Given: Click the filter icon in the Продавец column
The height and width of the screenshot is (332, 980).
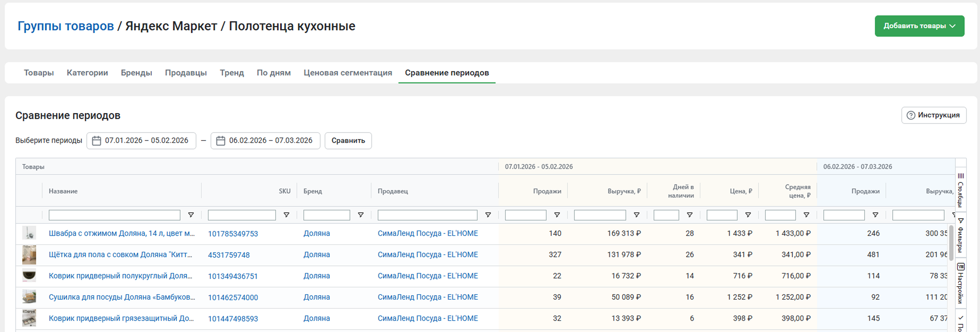Looking at the screenshot, I should 488,215.
